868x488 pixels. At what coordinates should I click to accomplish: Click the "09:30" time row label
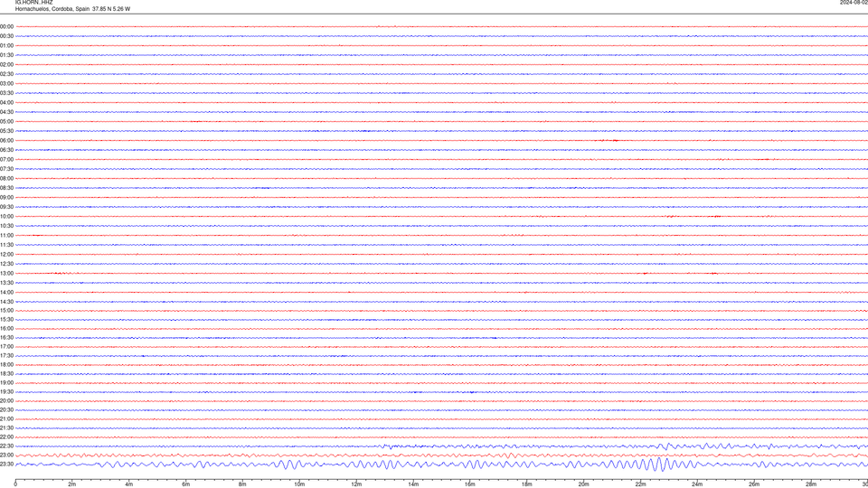tap(6, 207)
